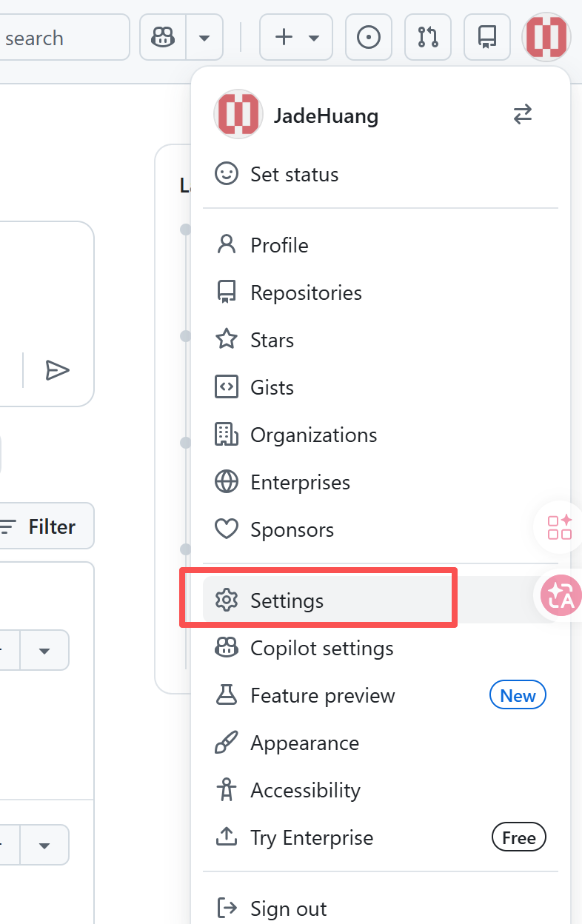Go to Gists
This screenshot has height=924, width=582.
[x=272, y=388]
